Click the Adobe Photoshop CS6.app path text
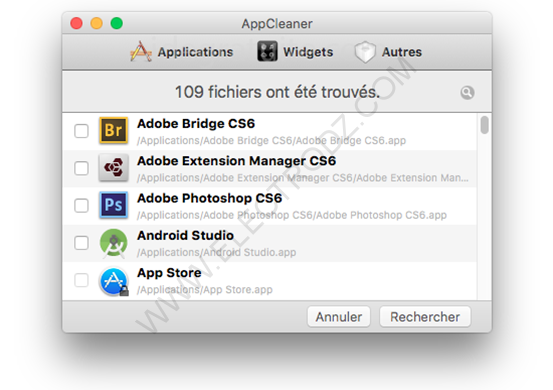 pos(292,215)
